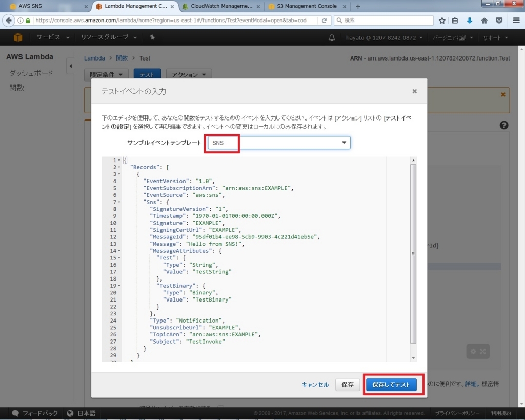Open the bookmarks list icon
This screenshot has height=420, width=525.
[455, 21]
